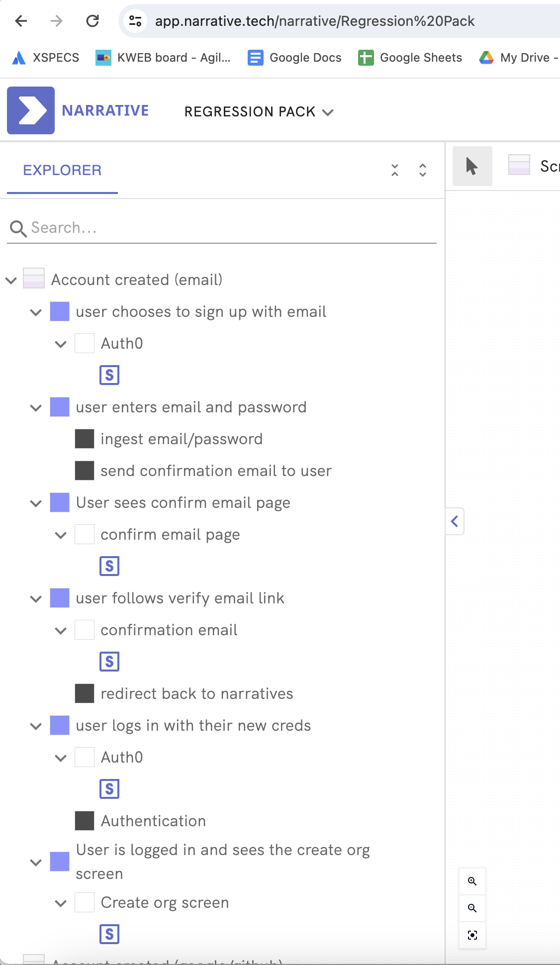Click the zoom in magnifier button
The width and height of the screenshot is (560, 965).
[472, 881]
